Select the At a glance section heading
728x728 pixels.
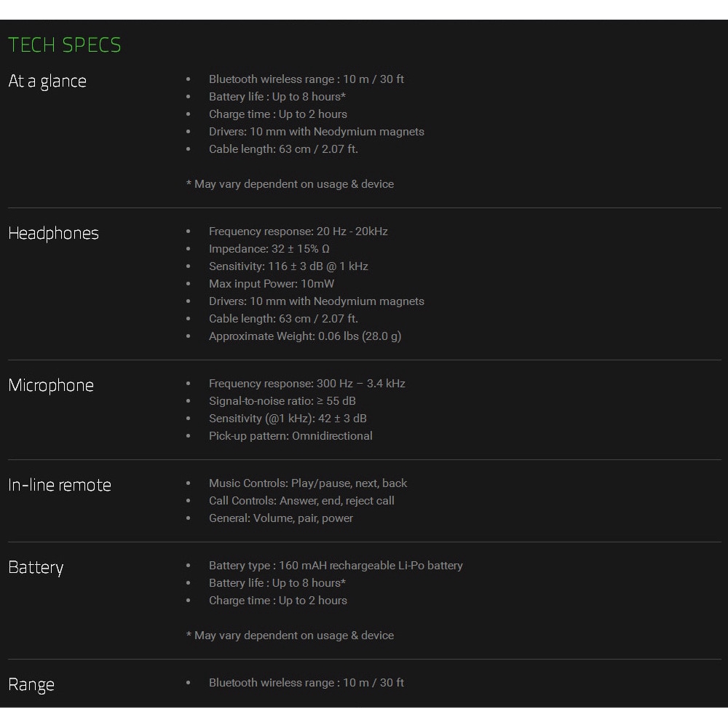click(x=47, y=81)
